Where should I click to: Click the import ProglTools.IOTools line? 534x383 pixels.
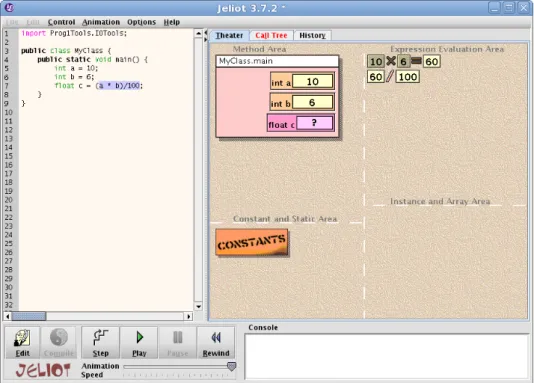click(74, 33)
